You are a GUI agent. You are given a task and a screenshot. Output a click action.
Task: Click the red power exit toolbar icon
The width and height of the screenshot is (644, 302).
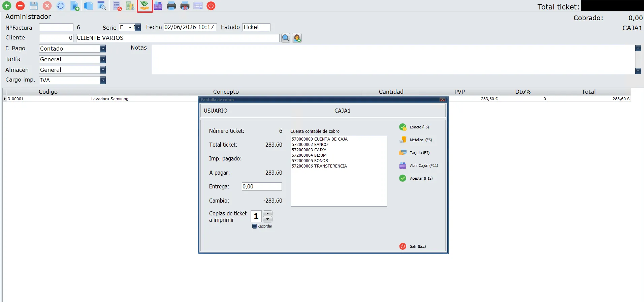(x=211, y=6)
